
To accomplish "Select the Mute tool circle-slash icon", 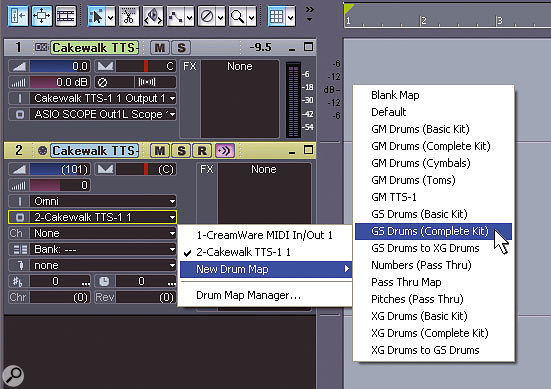I will [x=207, y=16].
